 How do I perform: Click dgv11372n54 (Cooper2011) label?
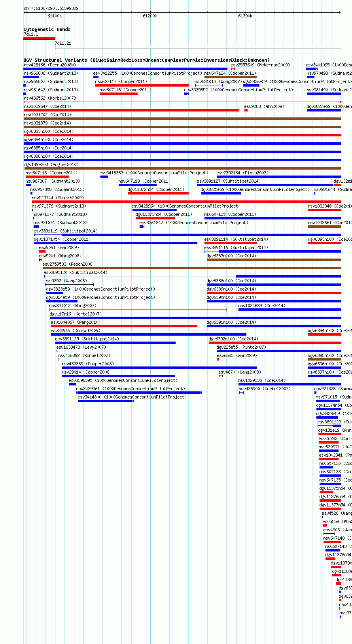(156, 189)
